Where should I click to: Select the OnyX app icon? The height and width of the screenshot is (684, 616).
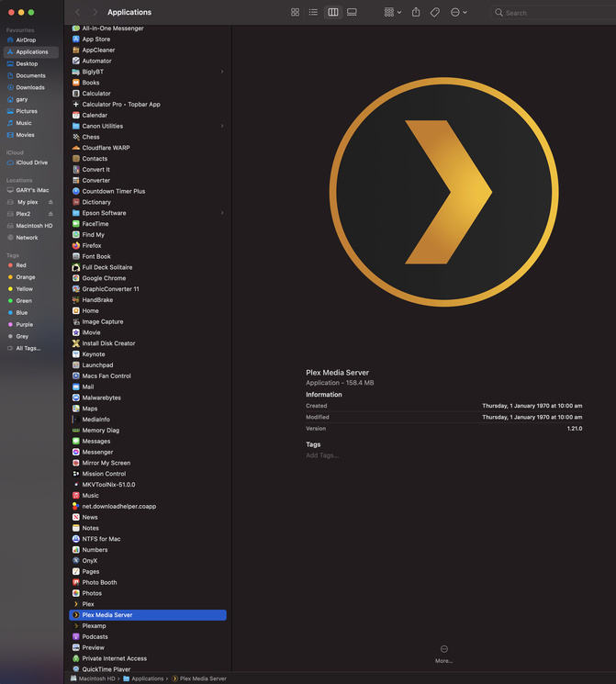pos(76,561)
